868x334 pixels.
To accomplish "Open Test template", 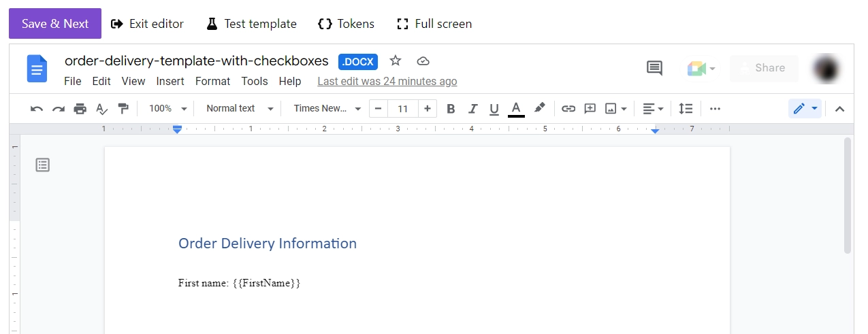I will pyautogui.click(x=251, y=24).
